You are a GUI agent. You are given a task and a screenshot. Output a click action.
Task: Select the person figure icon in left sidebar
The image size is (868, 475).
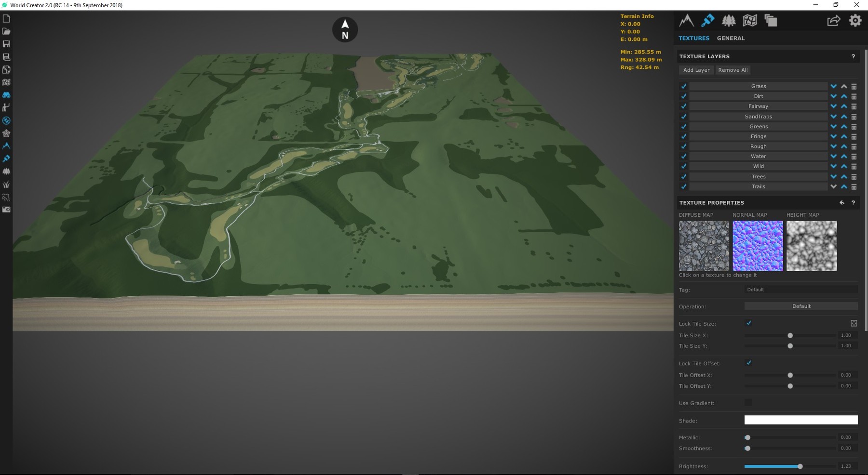tap(6, 107)
